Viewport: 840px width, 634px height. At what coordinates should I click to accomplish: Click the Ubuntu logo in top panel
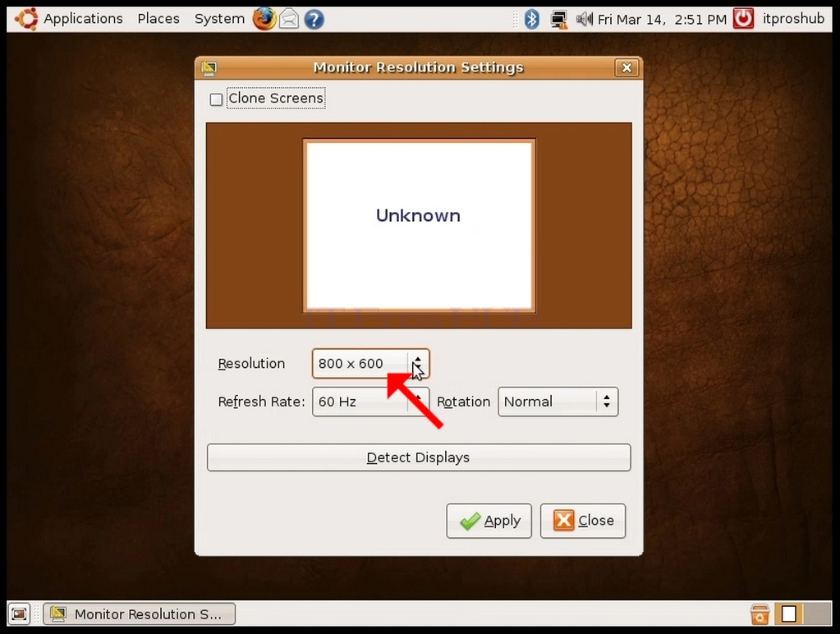click(x=26, y=19)
